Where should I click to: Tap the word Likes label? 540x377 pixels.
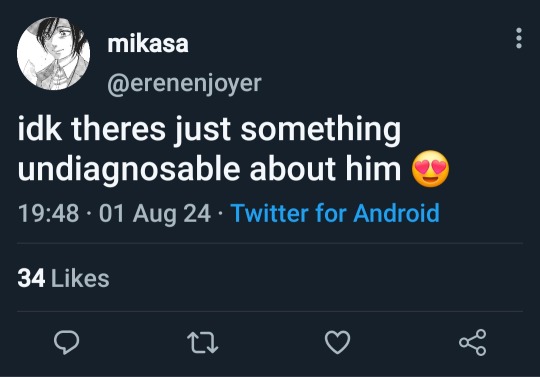pyautogui.click(x=80, y=278)
